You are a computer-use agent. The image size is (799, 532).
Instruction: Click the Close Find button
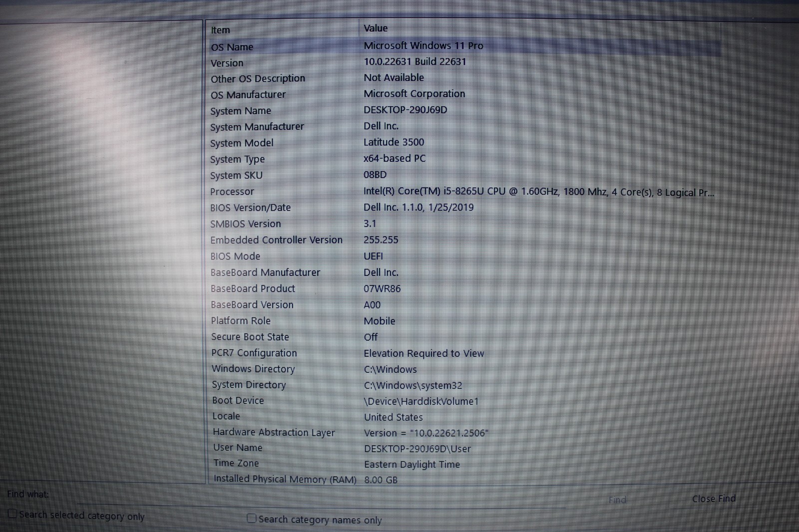point(714,499)
